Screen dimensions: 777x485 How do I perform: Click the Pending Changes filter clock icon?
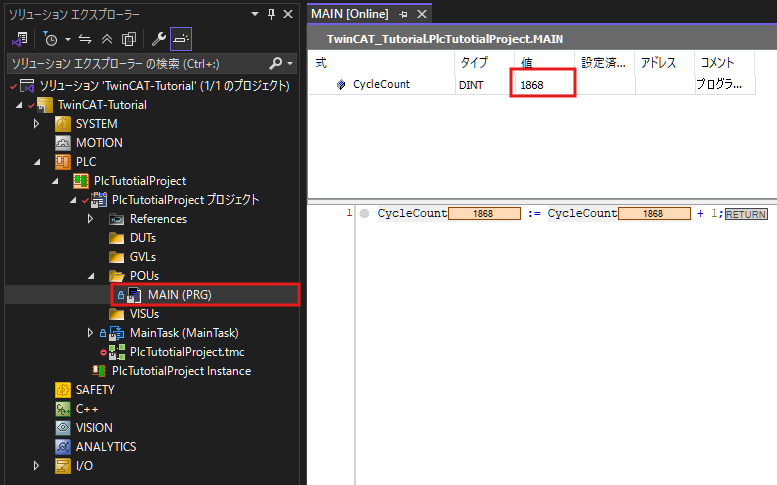click(51, 39)
